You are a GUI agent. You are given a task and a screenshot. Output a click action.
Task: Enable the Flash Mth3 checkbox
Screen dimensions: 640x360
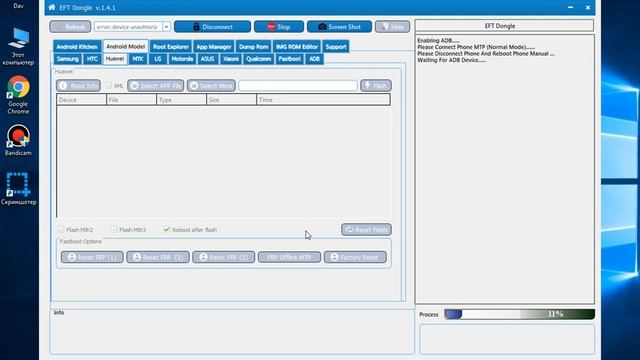[114, 230]
